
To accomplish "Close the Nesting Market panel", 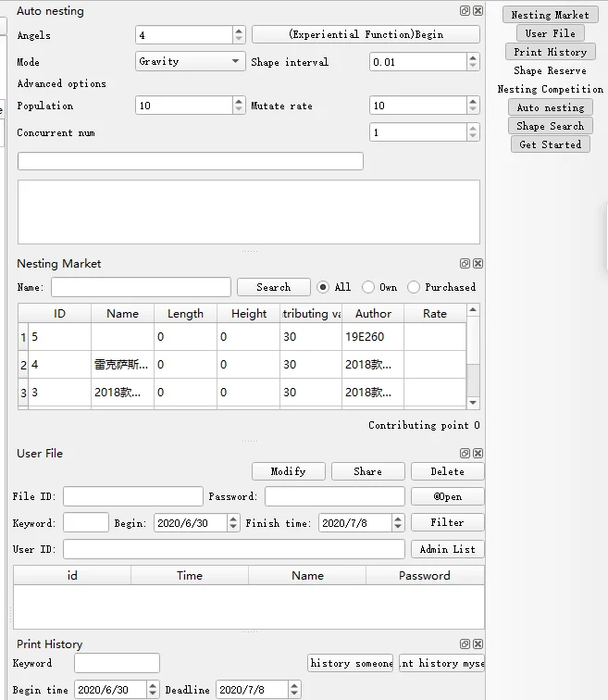I will pos(478,264).
